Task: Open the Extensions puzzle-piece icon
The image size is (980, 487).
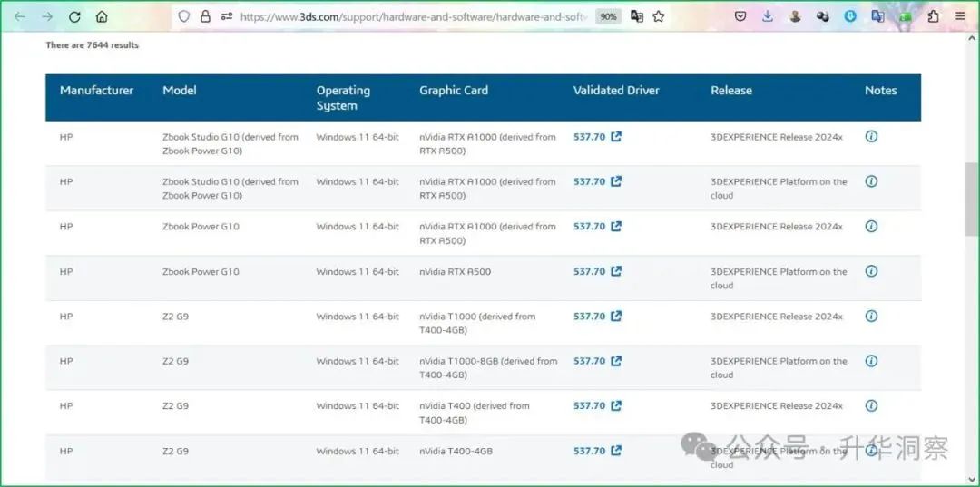Action: pos(933,16)
